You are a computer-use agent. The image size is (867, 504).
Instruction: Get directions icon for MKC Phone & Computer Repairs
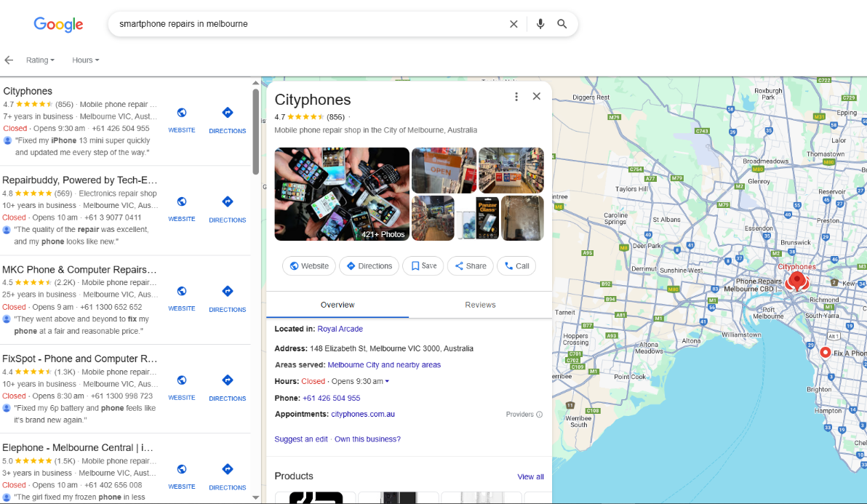(x=227, y=291)
